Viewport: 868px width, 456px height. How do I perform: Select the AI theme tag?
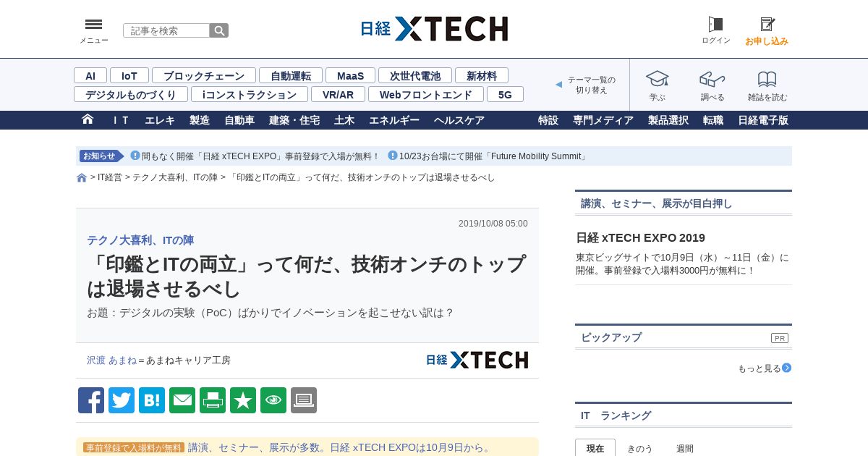tap(90, 75)
